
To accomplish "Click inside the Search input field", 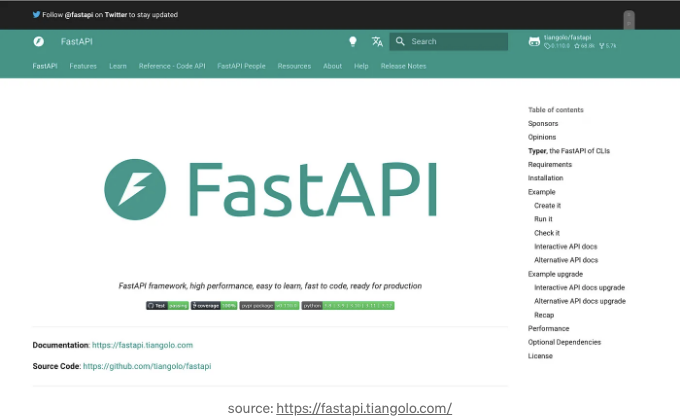I will click(x=448, y=42).
